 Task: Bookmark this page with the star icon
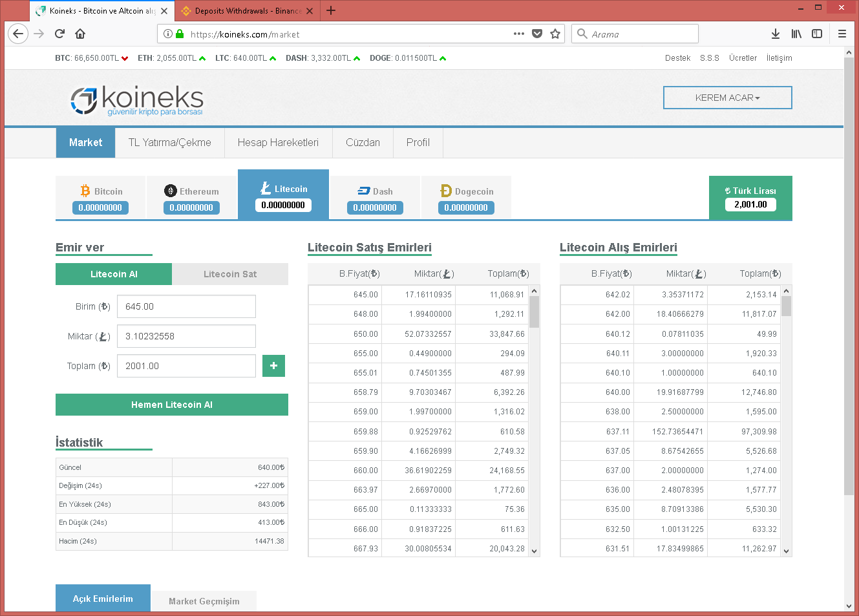(555, 34)
